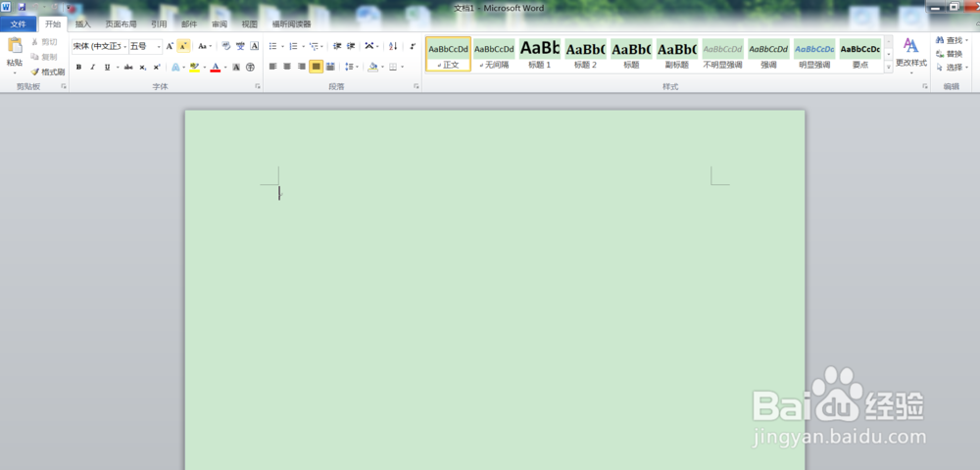
Task: Click the Increase Indent icon
Action: tap(351, 46)
